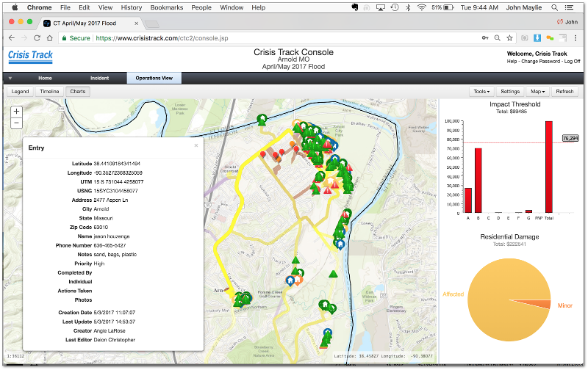Viewport: 588px width, 370px height.
Task: Open the Bookmarks menu
Action: pyautogui.click(x=167, y=7)
